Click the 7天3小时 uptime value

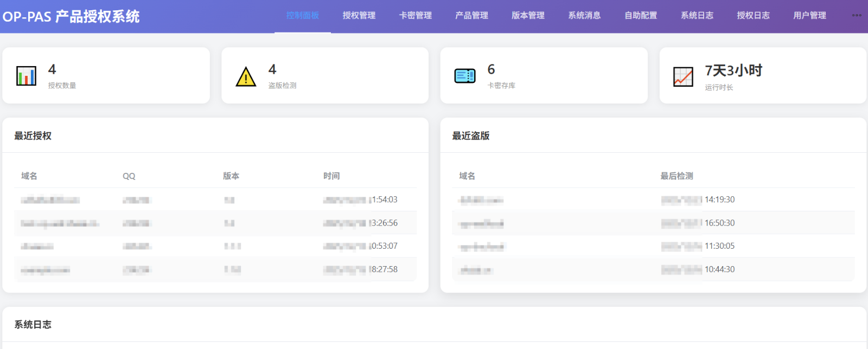coord(733,70)
